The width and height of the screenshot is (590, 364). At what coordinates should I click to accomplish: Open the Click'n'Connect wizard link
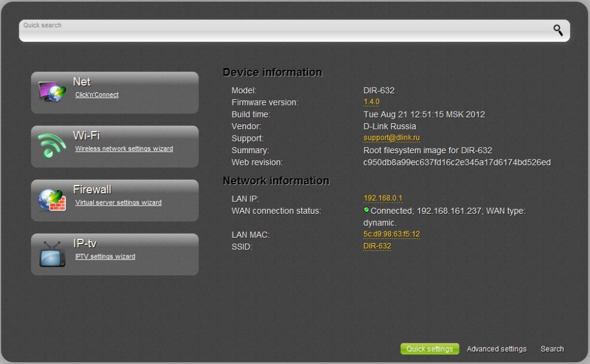click(x=97, y=95)
